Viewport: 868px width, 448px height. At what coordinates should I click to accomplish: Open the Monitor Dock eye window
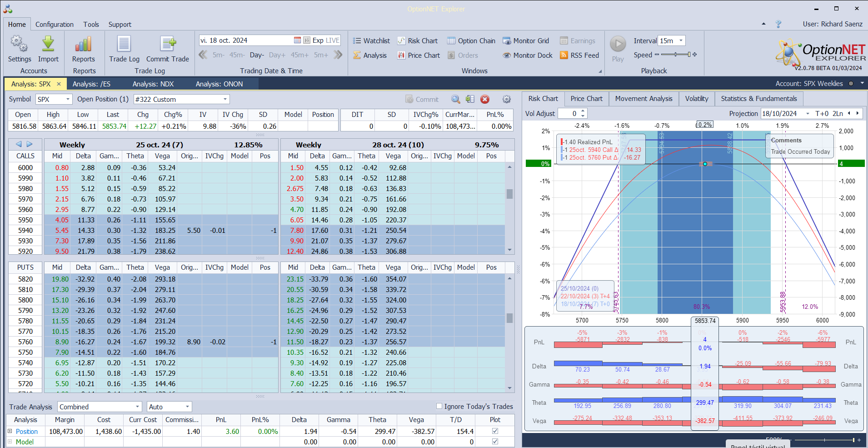[528, 55]
